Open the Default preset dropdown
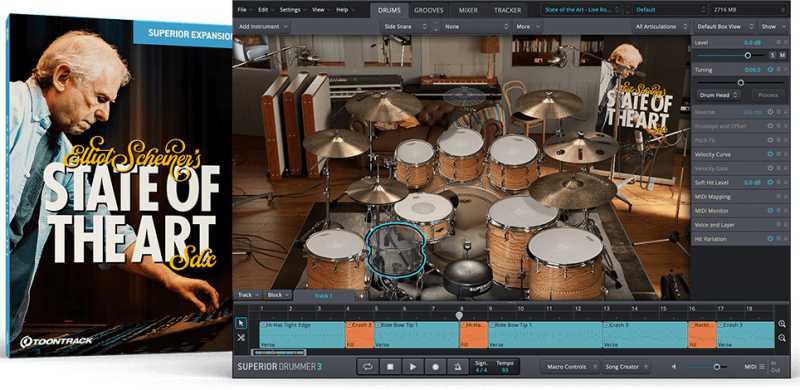Image resolution: width=800 pixels, height=390 pixels. point(671,10)
